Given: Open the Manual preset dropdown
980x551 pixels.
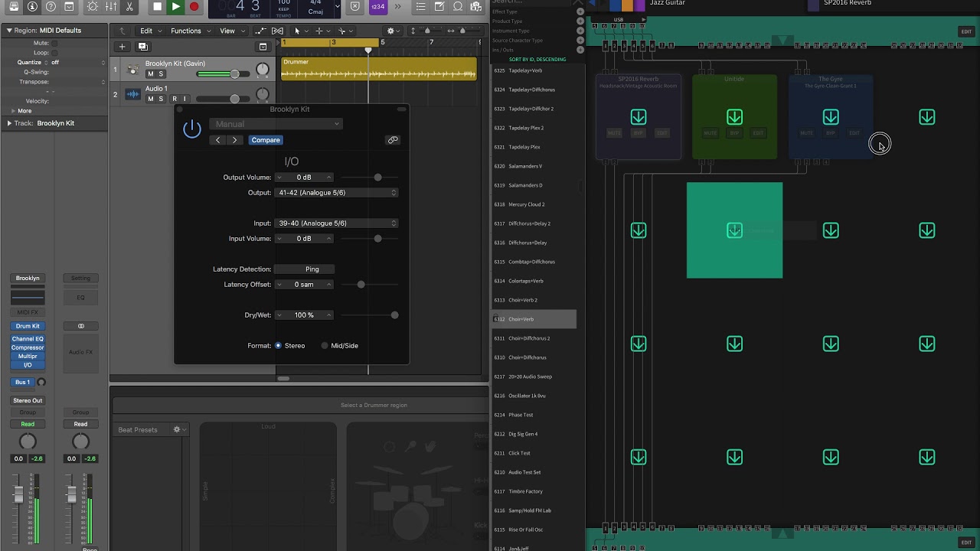Looking at the screenshot, I should 276,124.
